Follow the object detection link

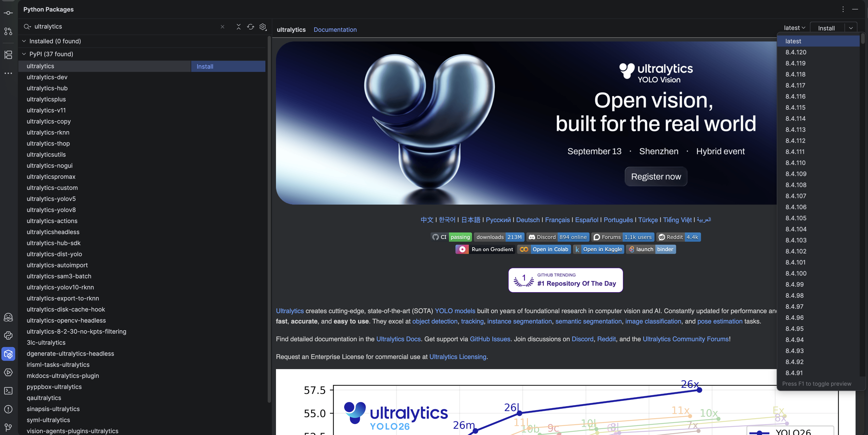435,321
